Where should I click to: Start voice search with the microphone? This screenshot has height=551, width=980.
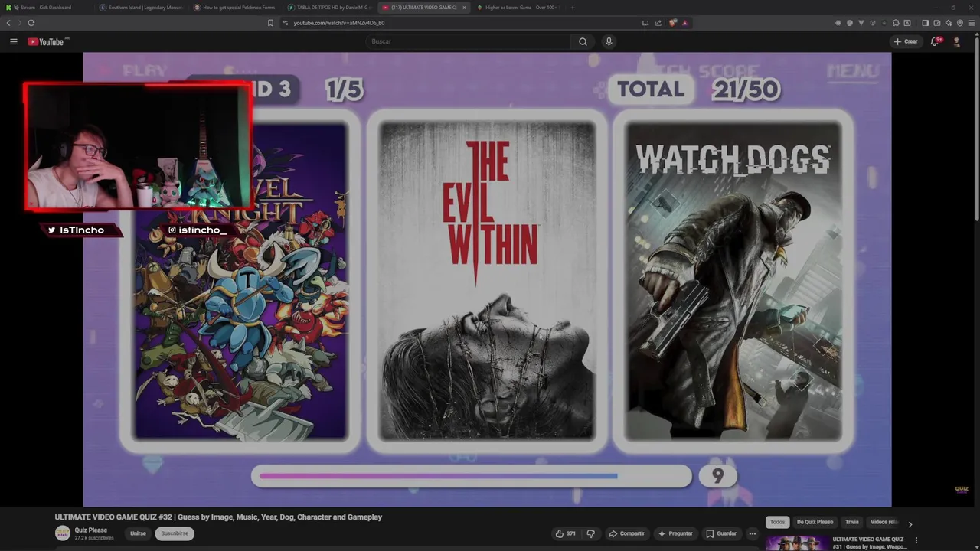(609, 41)
